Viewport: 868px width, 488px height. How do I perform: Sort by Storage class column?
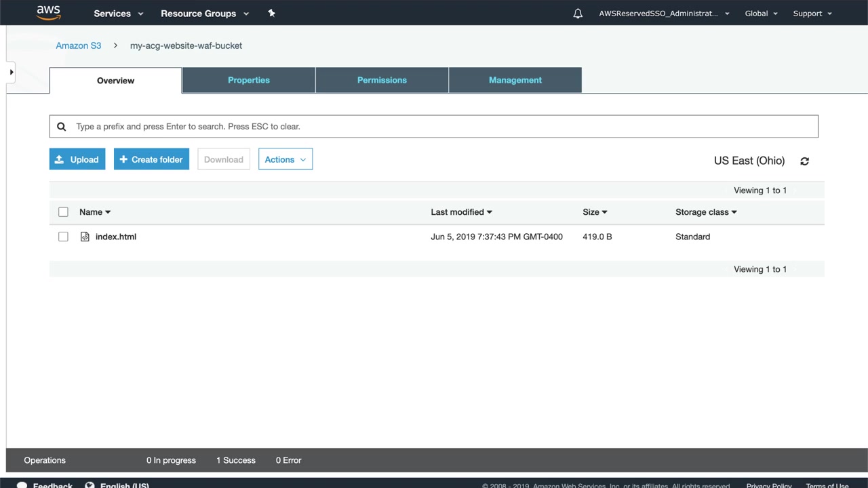[706, 212]
